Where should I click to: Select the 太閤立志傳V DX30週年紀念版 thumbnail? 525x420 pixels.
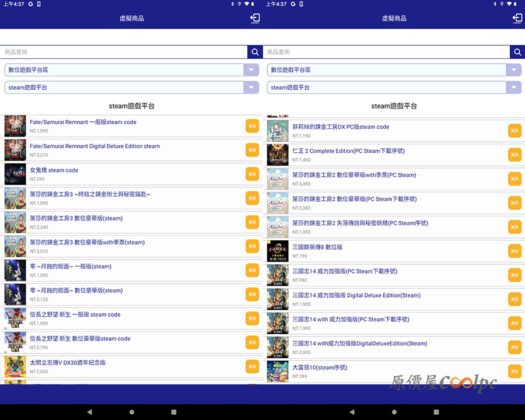tap(15, 366)
